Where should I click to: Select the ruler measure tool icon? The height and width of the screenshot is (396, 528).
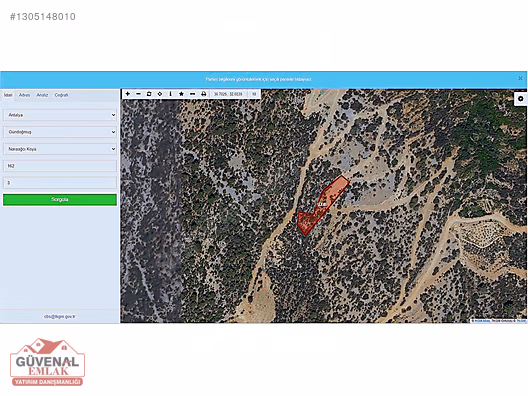pos(192,94)
